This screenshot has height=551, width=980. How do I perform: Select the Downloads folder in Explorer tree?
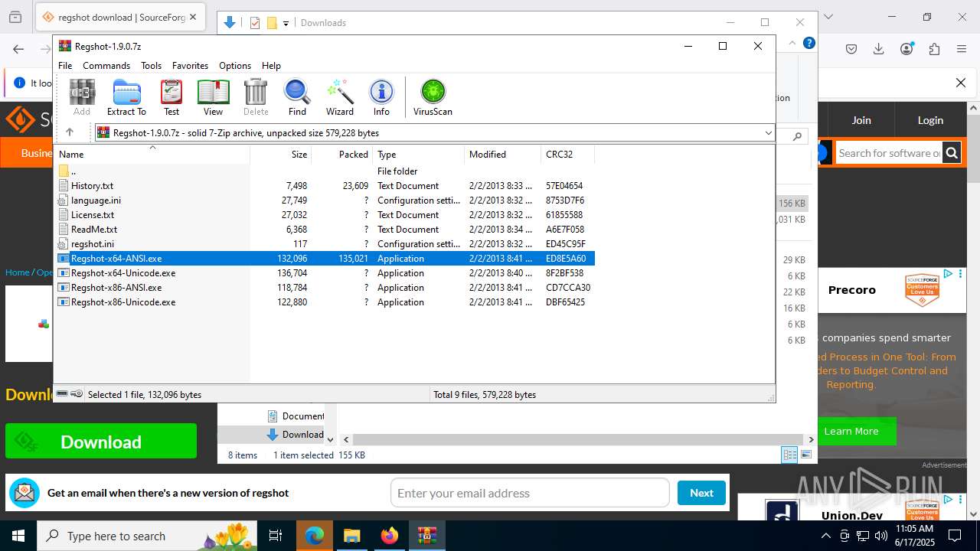coord(296,435)
